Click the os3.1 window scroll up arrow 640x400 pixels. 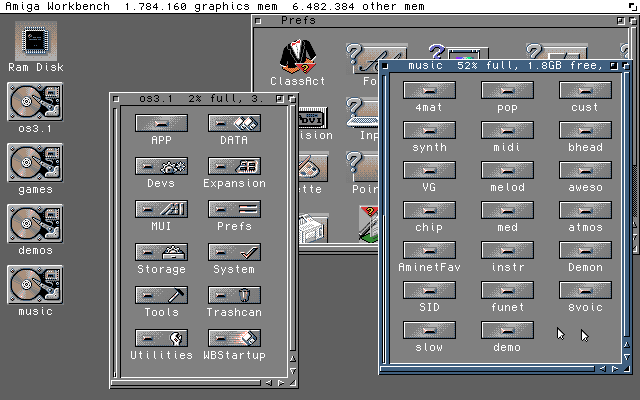[x=293, y=359]
